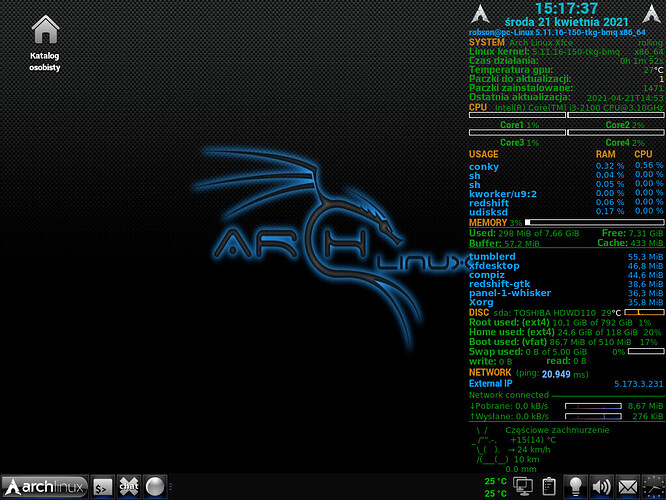Click the Wysłane upload graph
This screenshot has width=666, height=500.
[x=593, y=416]
